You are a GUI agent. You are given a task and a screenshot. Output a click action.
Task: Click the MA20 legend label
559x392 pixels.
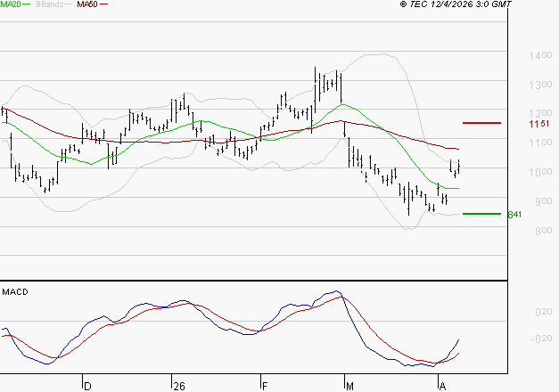pos(11,5)
